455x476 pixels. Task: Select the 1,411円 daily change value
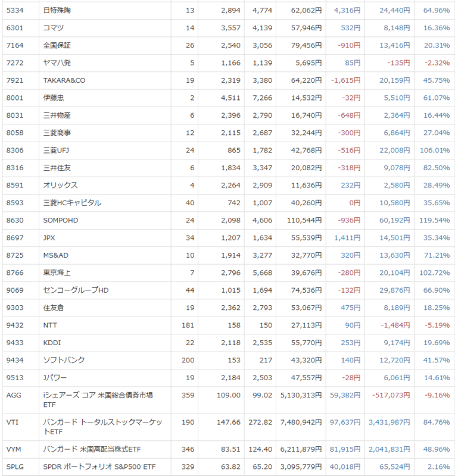pyautogui.click(x=347, y=237)
